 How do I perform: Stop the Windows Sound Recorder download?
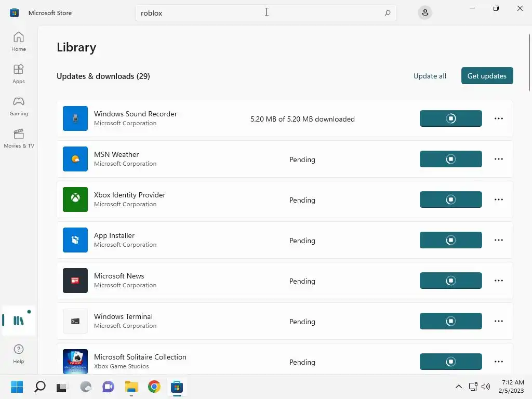(x=450, y=118)
